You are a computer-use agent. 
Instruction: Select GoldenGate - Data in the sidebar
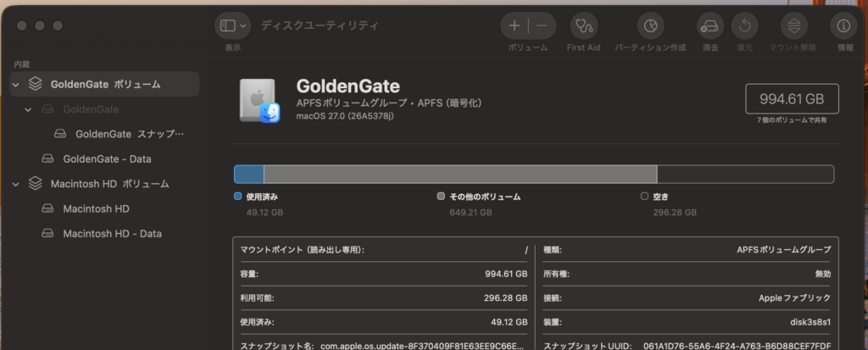104,159
